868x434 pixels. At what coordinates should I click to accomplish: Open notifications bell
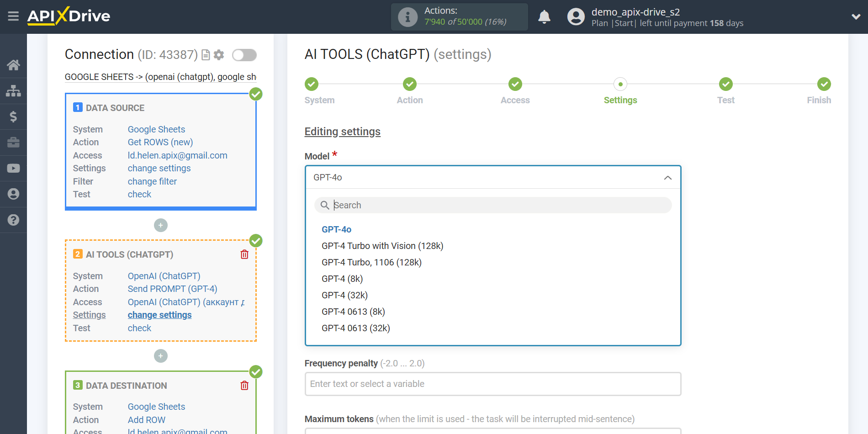[544, 17]
